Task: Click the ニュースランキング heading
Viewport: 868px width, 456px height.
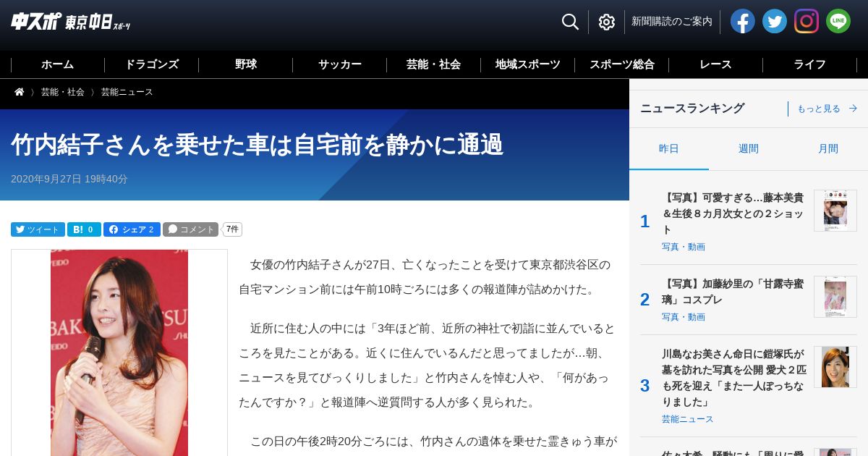Action: pos(692,109)
